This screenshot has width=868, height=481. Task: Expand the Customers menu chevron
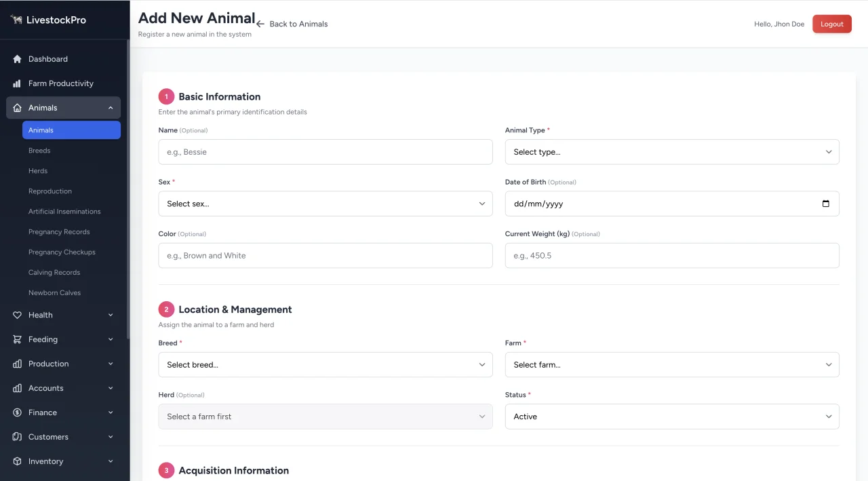pyautogui.click(x=111, y=437)
